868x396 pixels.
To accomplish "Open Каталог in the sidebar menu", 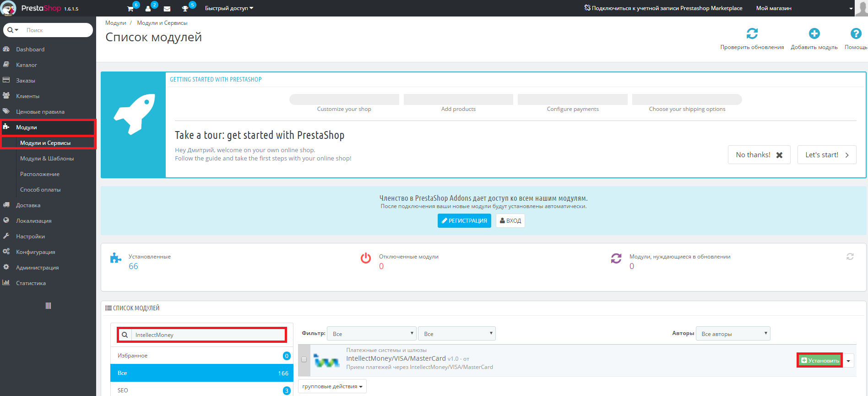I will click(x=27, y=65).
